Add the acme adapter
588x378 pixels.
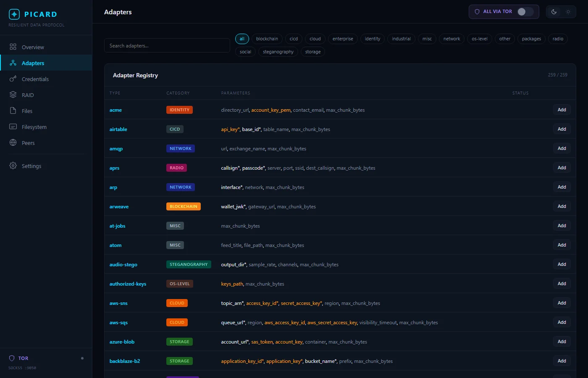pos(562,110)
